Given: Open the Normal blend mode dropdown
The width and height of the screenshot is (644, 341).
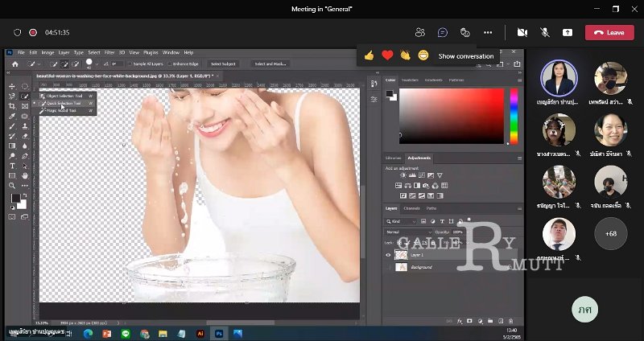Looking at the screenshot, I should click(409, 232).
